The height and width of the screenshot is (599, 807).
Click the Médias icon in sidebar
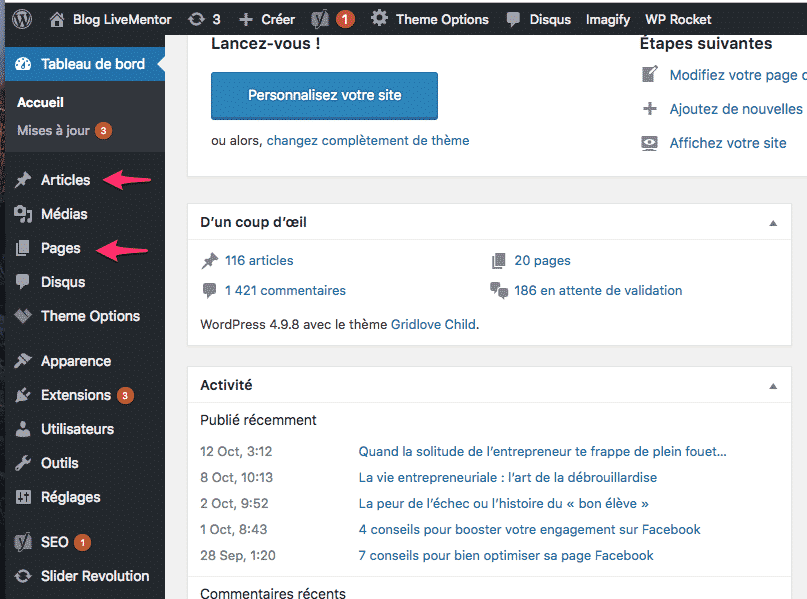23,214
